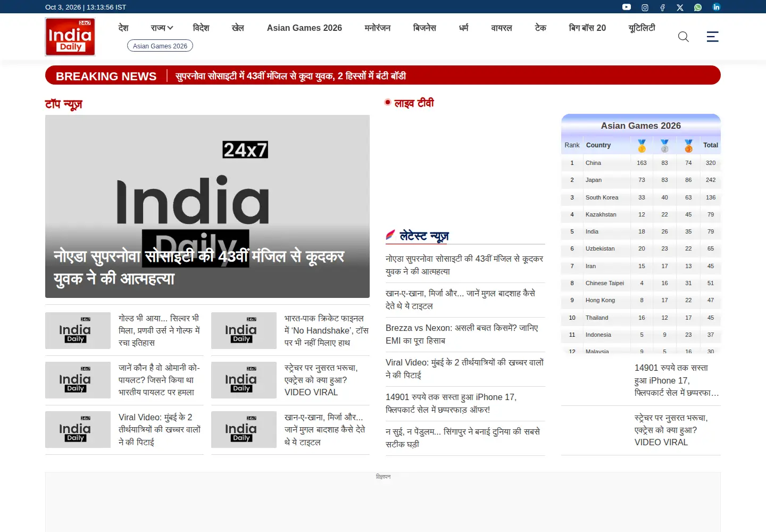
Task: Read the ओमानी को-पायलट story headline
Action: [x=160, y=380]
